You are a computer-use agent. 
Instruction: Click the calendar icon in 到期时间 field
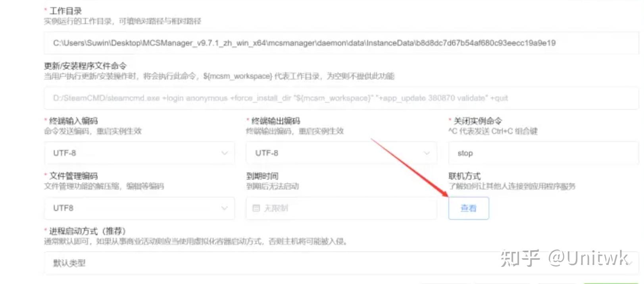click(x=256, y=208)
